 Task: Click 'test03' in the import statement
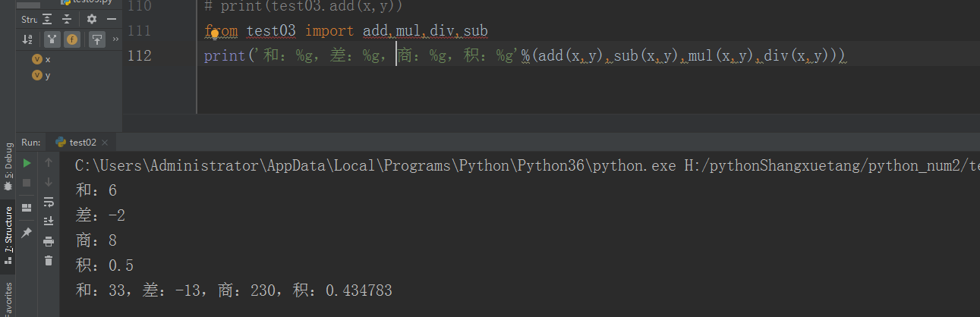tap(271, 31)
